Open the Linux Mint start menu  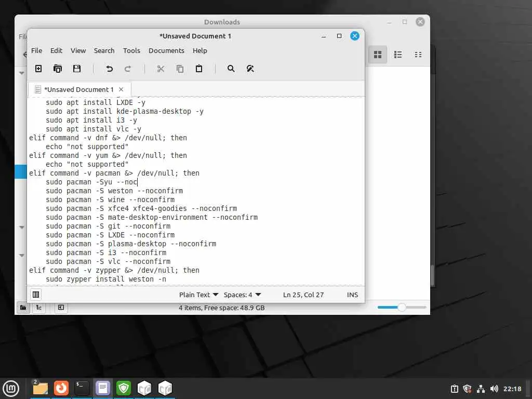click(x=11, y=388)
